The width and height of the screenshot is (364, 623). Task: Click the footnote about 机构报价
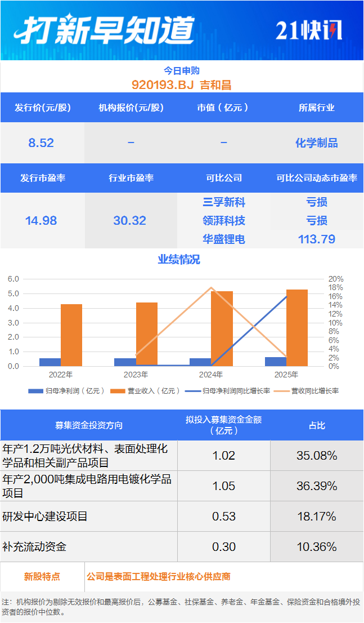(181, 607)
